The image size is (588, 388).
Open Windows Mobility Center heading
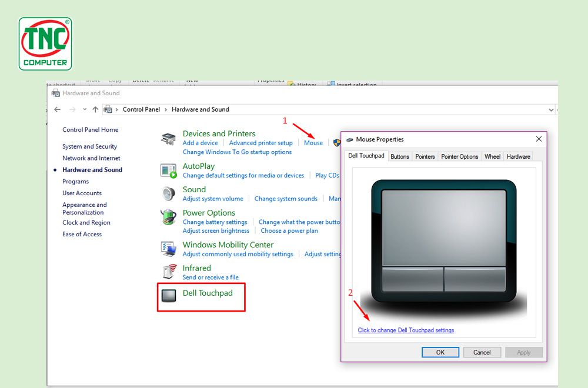(x=228, y=245)
